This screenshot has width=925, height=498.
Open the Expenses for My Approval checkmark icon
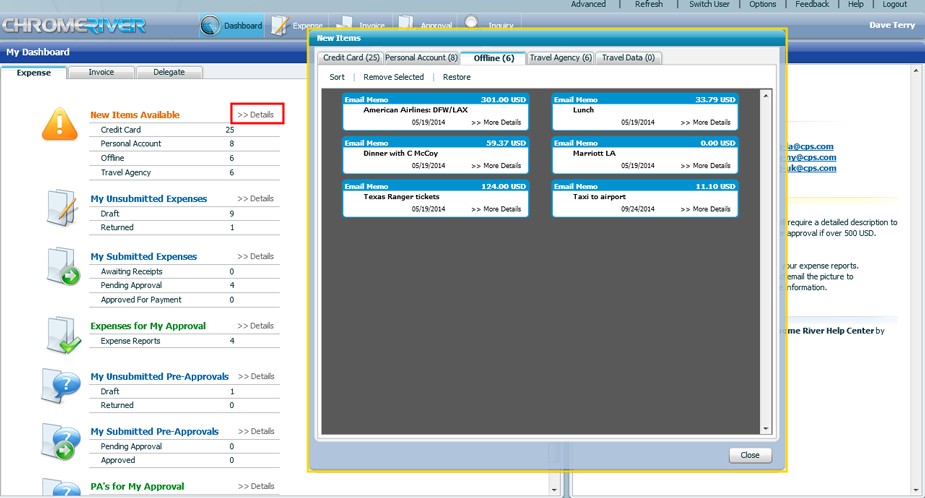click(x=63, y=335)
